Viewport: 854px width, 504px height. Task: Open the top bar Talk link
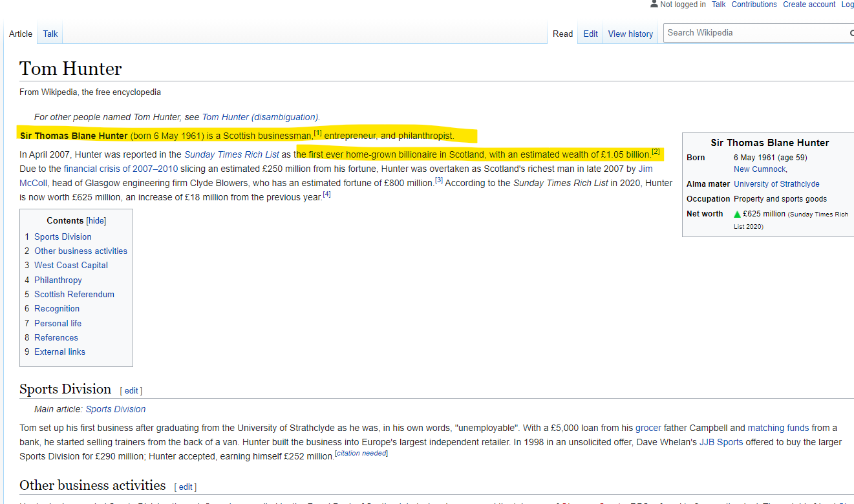(718, 5)
